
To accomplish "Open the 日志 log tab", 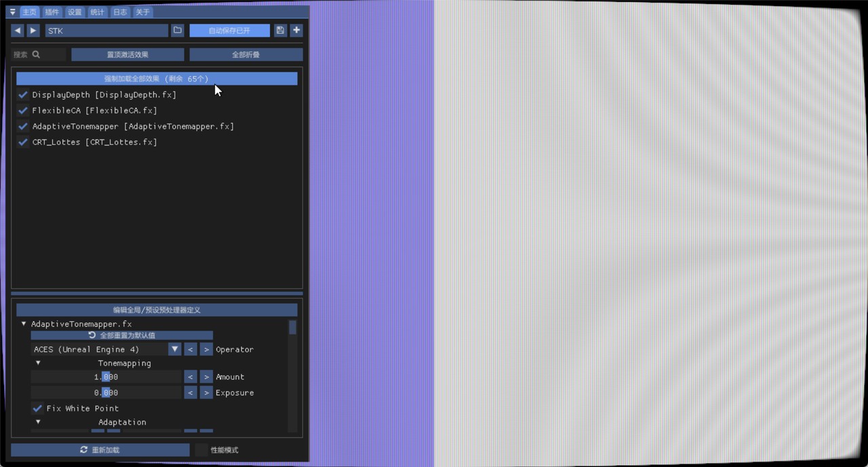I will click(x=120, y=12).
